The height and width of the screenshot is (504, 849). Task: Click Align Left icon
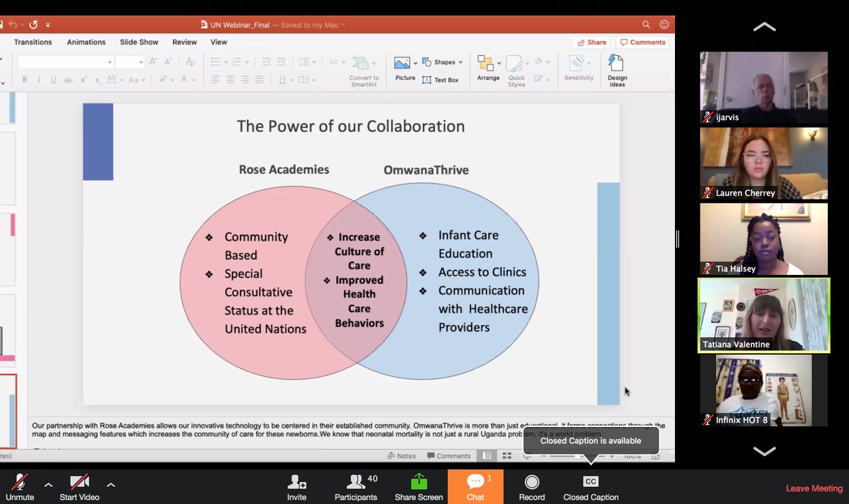[216, 79]
